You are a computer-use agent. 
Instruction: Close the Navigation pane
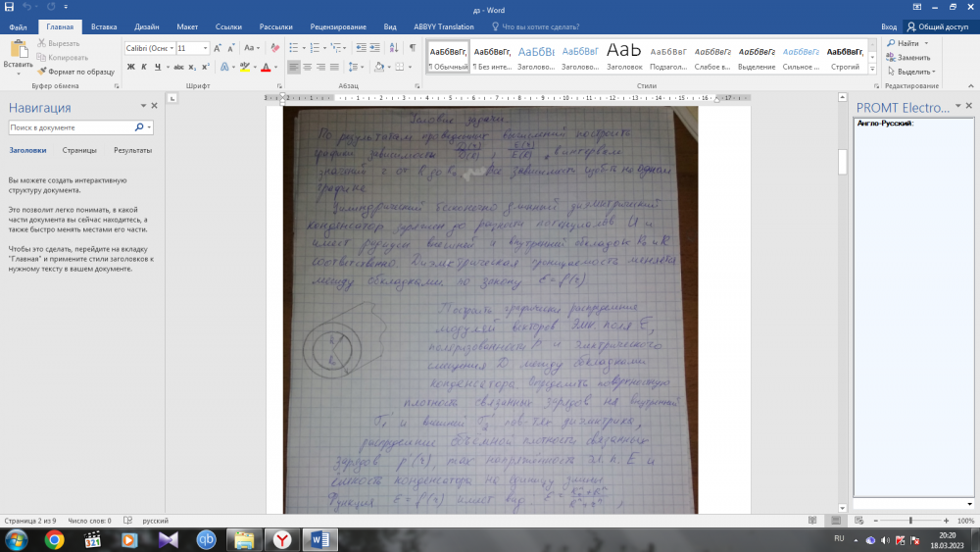(155, 106)
